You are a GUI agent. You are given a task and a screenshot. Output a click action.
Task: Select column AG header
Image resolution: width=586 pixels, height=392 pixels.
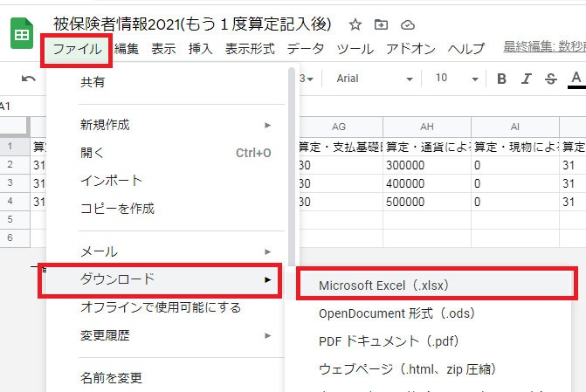pyautogui.click(x=339, y=127)
